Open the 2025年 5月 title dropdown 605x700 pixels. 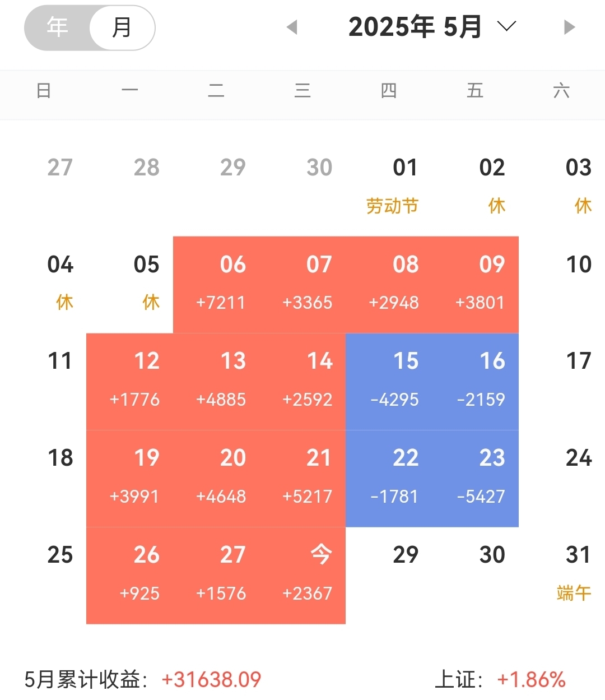click(x=415, y=27)
